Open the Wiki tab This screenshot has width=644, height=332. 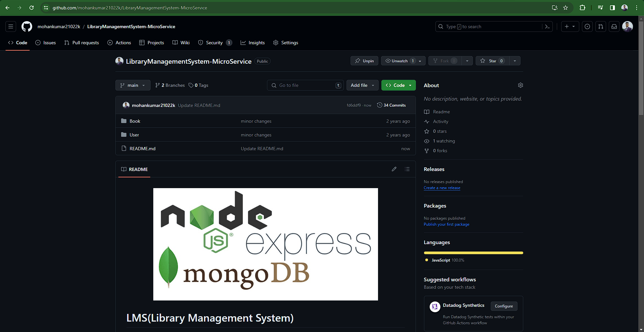coord(181,43)
